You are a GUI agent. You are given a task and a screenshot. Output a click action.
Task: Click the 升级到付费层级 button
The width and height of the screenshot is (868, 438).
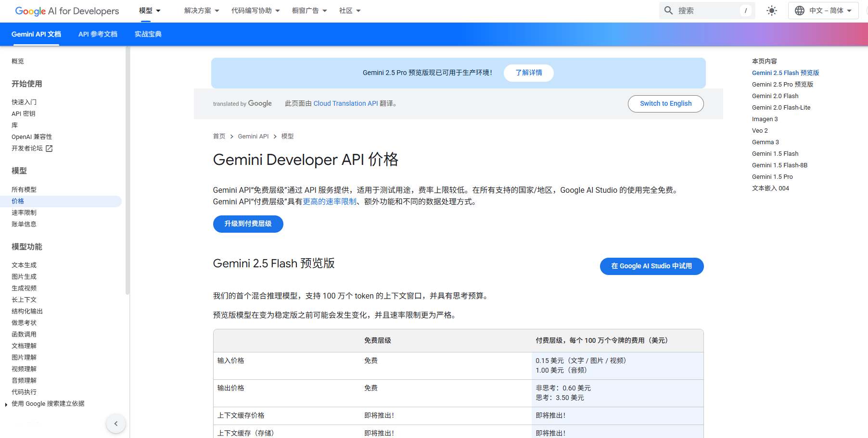pos(248,224)
